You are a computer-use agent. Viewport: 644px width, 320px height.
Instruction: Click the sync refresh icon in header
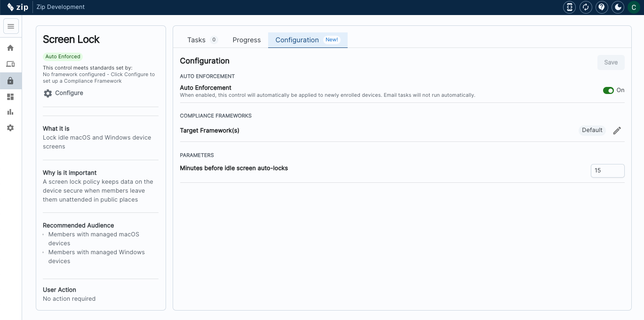tap(586, 7)
